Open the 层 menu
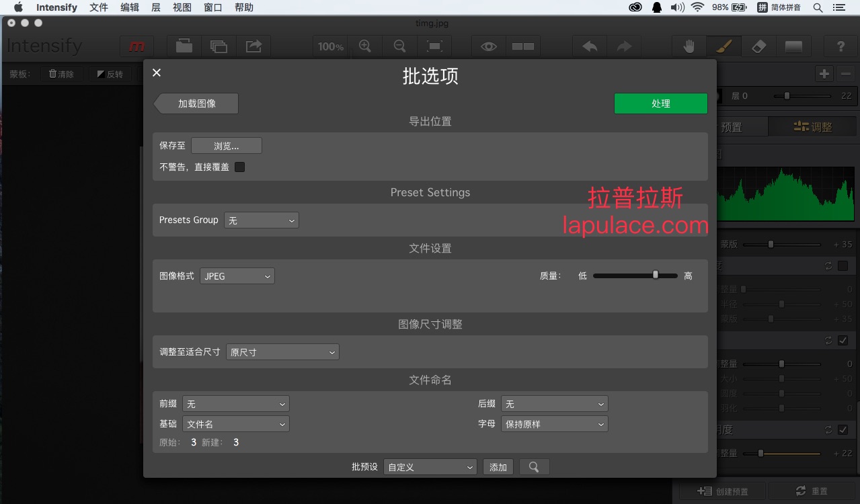Image resolution: width=860 pixels, height=504 pixels. [156, 7]
